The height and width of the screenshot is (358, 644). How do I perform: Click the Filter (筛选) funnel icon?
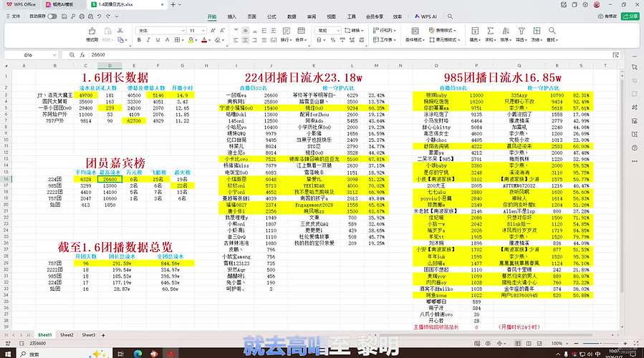522,32
